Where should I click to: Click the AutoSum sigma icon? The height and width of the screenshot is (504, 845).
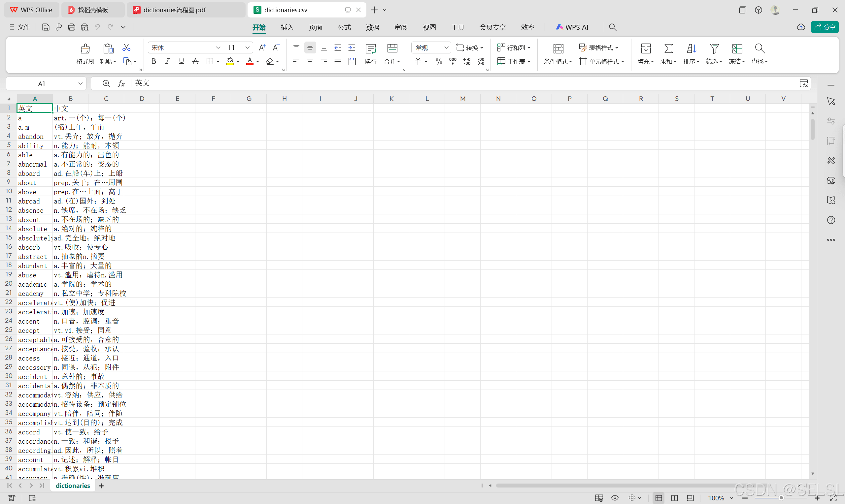668,49
